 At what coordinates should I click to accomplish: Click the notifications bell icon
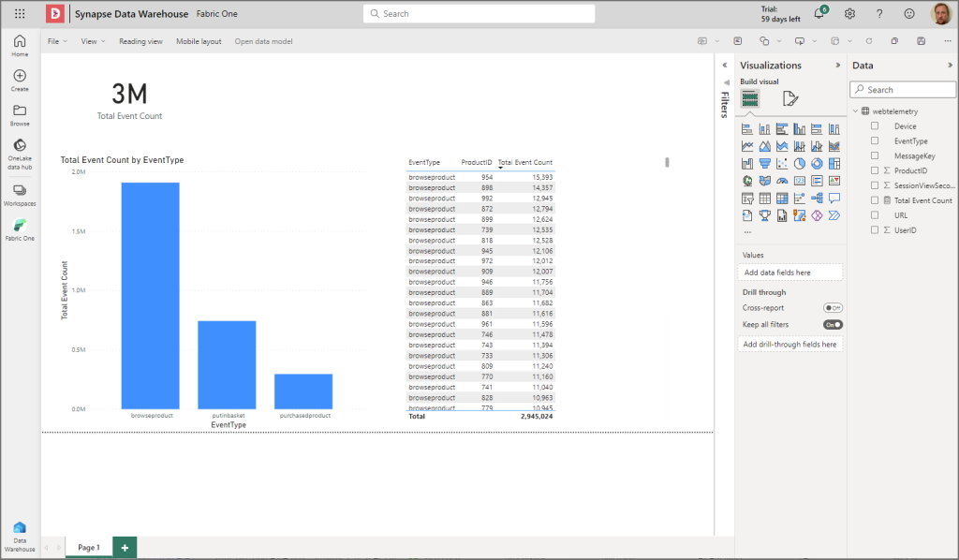tap(819, 13)
